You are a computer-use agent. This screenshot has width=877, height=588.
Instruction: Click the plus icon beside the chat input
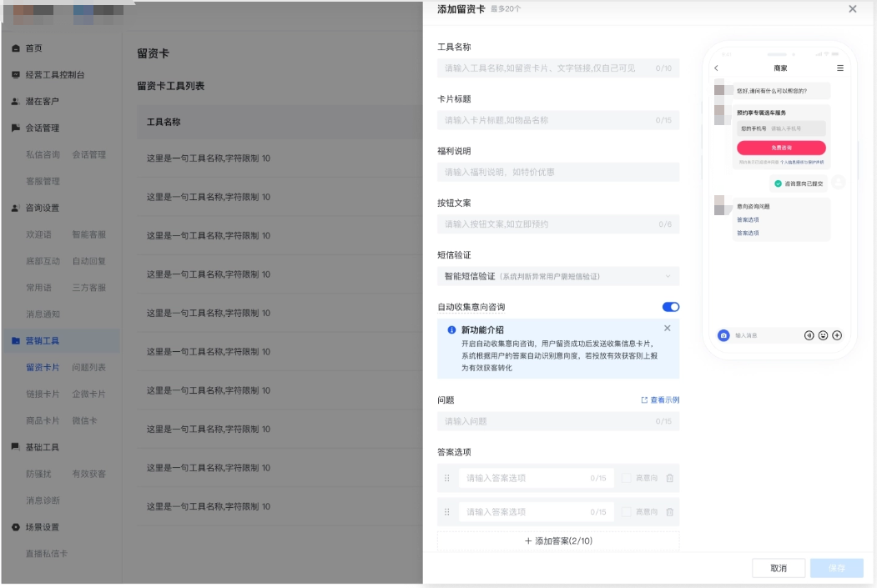[x=837, y=335]
